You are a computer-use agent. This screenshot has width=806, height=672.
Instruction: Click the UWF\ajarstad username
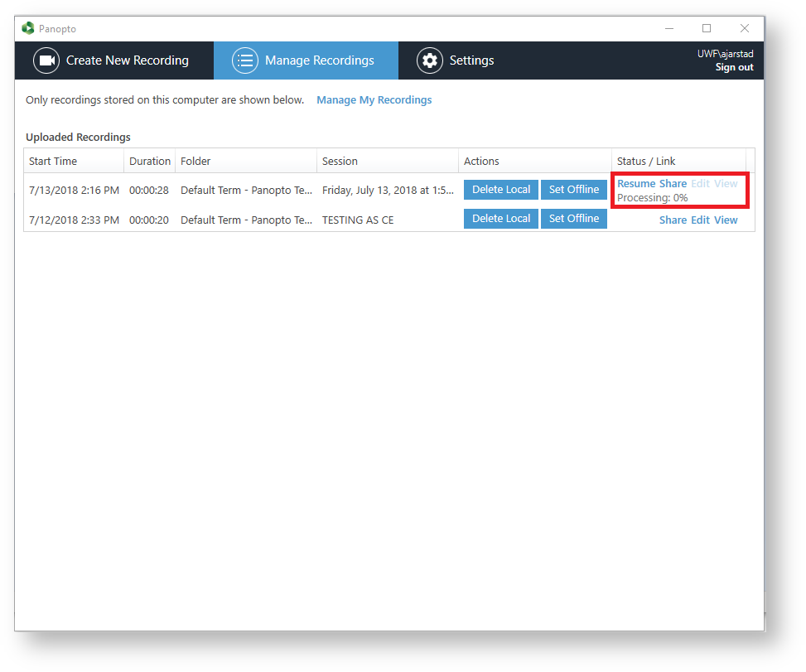pyautogui.click(x=726, y=54)
